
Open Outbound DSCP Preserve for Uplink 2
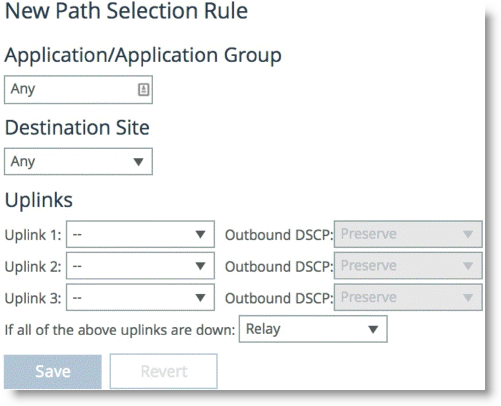[x=408, y=266]
